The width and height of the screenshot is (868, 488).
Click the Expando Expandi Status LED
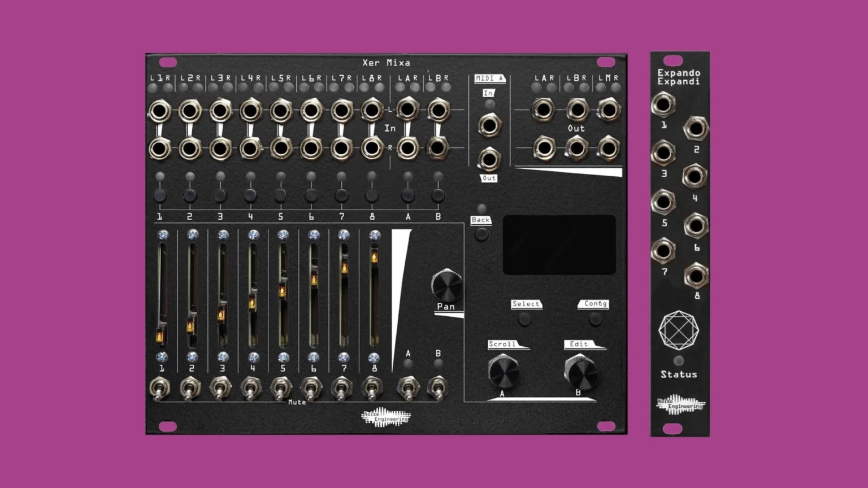679,360
